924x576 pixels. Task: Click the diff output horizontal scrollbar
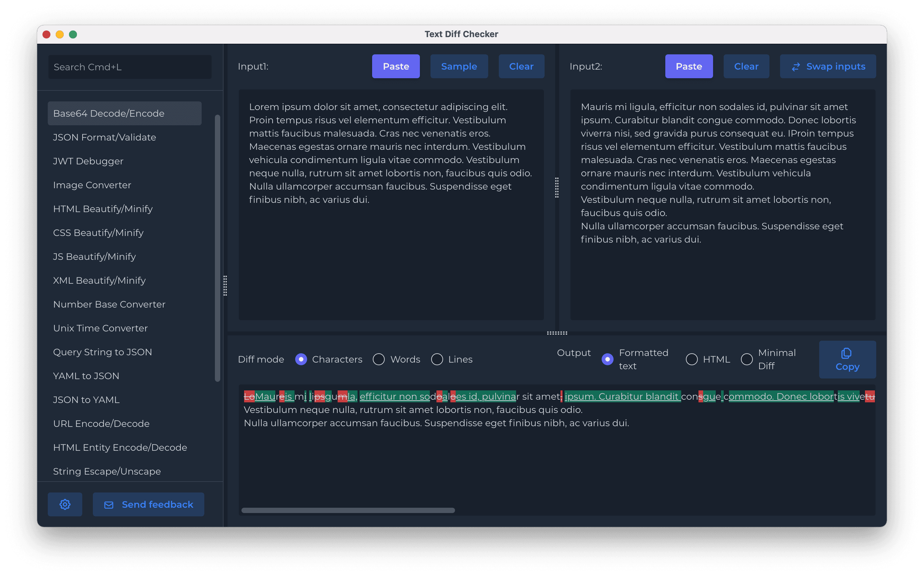(x=348, y=510)
